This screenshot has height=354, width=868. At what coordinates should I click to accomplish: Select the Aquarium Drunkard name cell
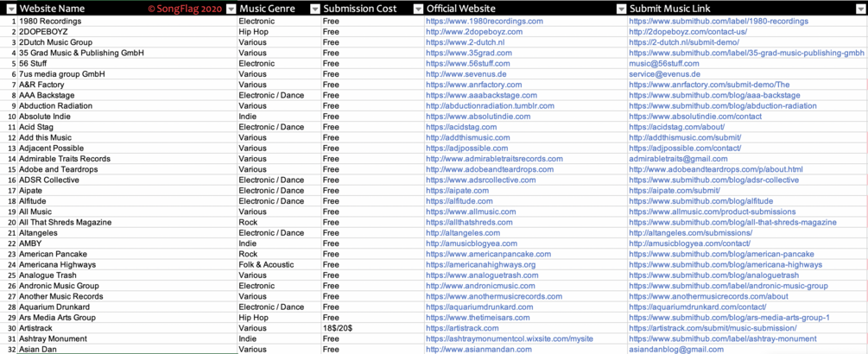pyautogui.click(x=127, y=307)
